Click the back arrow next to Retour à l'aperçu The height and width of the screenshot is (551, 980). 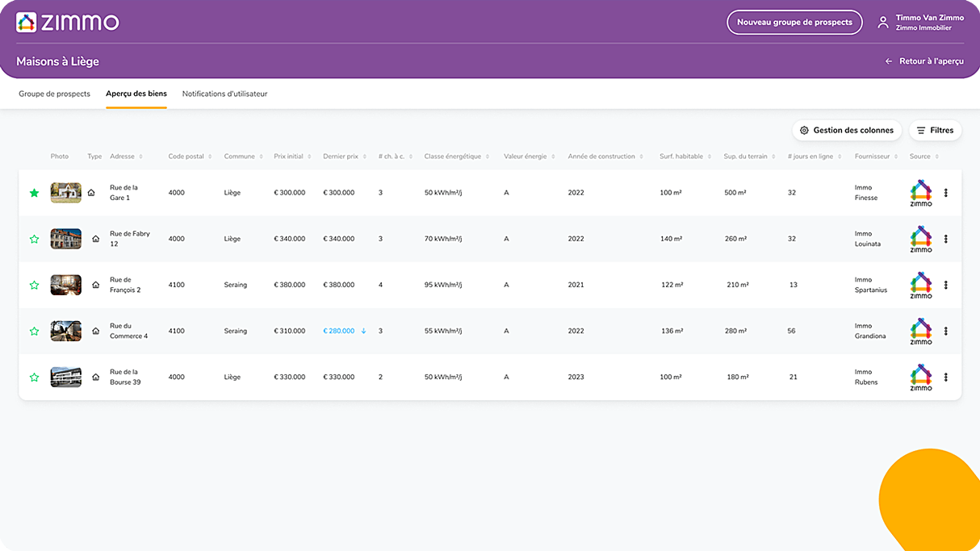[x=889, y=61]
